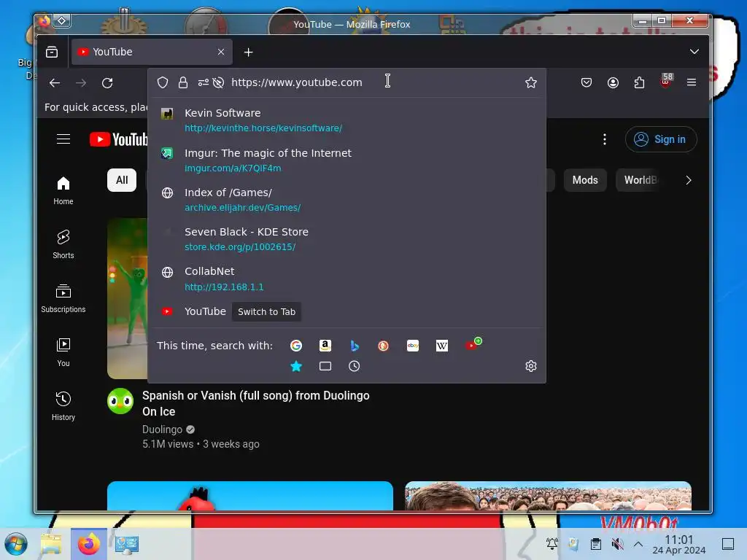This screenshot has width=747, height=560.
Task: Search open tabs icon
Action: 325,366
